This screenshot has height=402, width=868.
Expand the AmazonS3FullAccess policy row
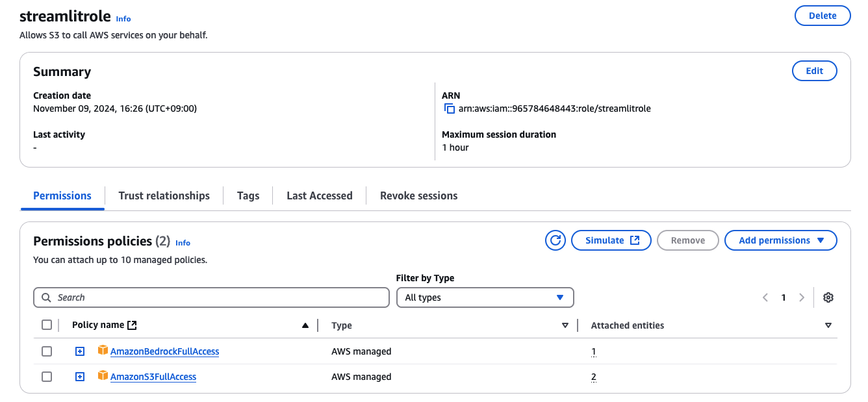[x=80, y=377]
